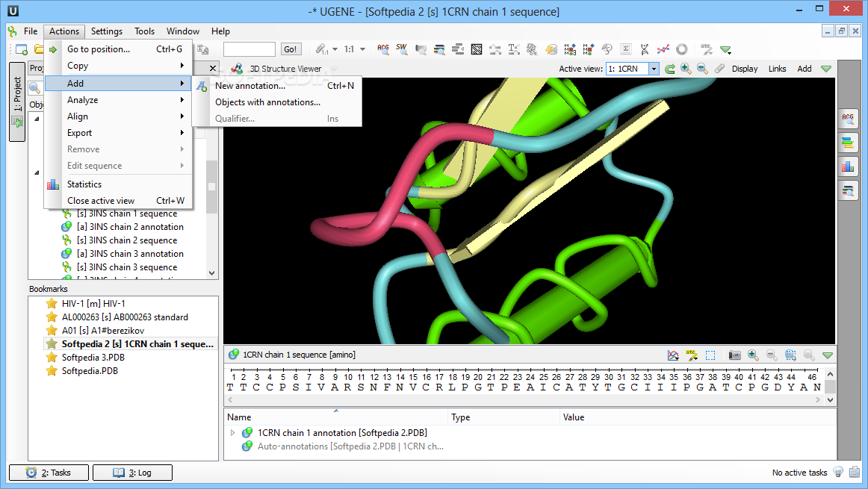The width and height of the screenshot is (868, 489).
Task: Click Links button in 3D viewer toolbar
Action: (777, 69)
